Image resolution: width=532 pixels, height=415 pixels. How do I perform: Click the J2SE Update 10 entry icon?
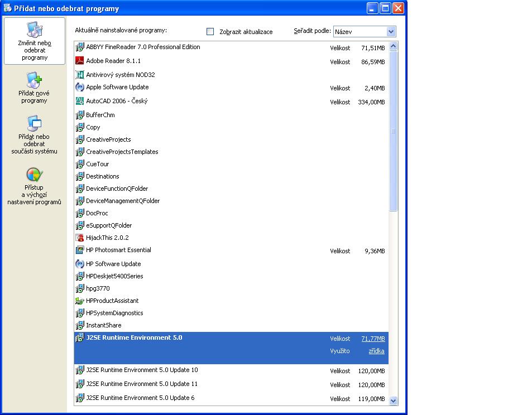click(80, 370)
